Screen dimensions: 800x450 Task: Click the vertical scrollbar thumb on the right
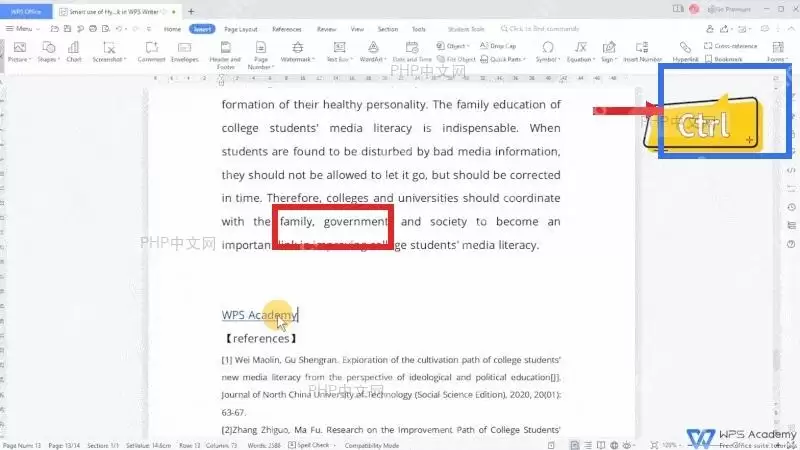pos(776,360)
